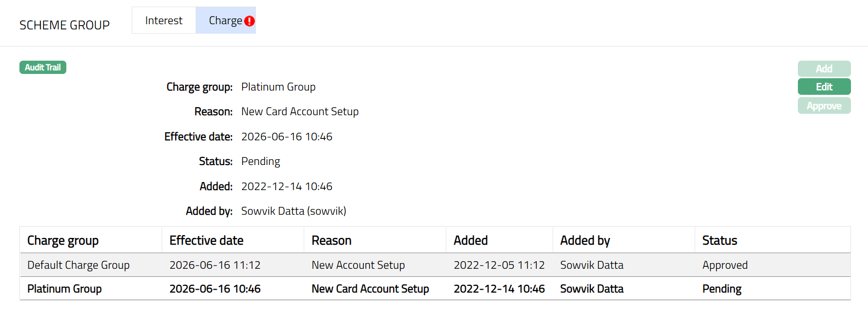Click the Pending status in table

[722, 289]
